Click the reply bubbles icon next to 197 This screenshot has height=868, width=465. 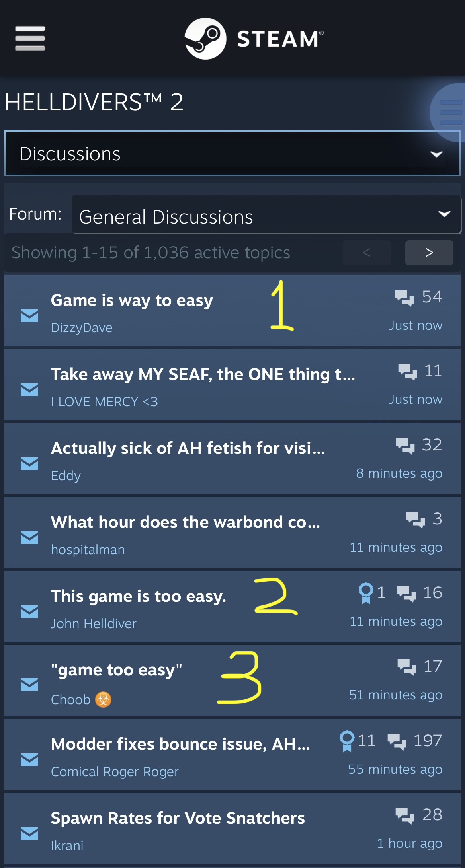(x=397, y=741)
